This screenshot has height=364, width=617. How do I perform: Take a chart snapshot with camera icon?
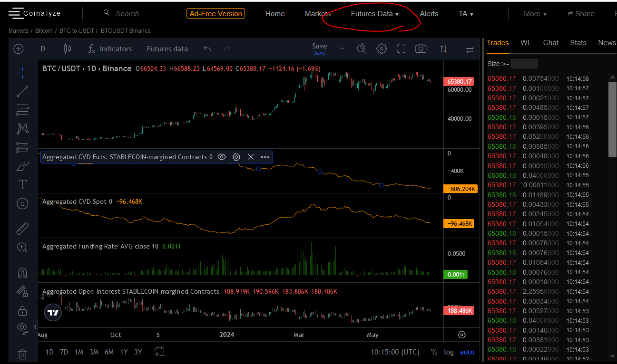[x=421, y=48]
